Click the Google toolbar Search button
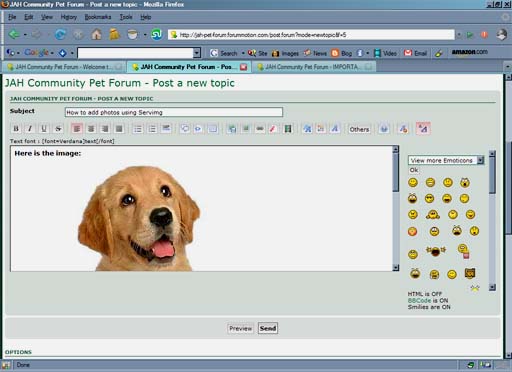This screenshot has width=512, height=372. pyautogui.click(x=224, y=53)
